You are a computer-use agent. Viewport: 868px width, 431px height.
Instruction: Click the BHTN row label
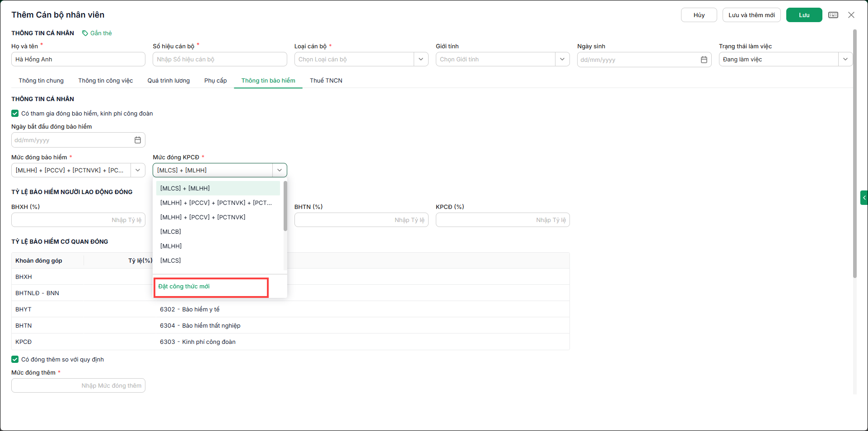point(23,325)
